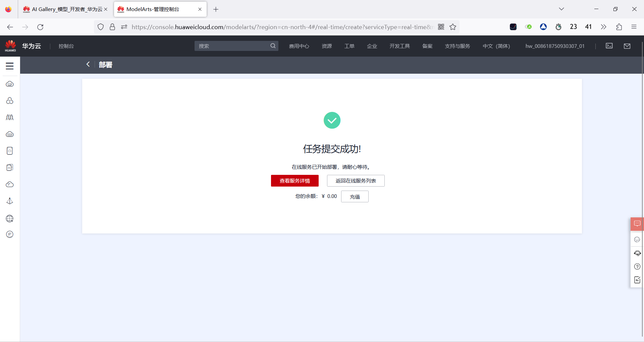The image size is (644, 342).
Task: Open the hw_00861875 account dropdown
Action: pyautogui.click(x=555, y=46)
